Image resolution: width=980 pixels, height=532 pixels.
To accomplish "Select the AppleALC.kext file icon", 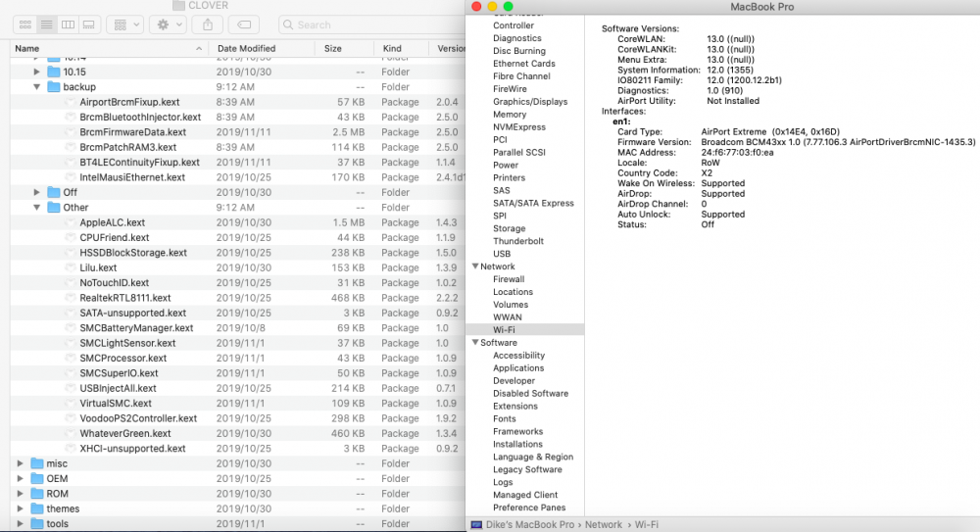I will (70, 222).
